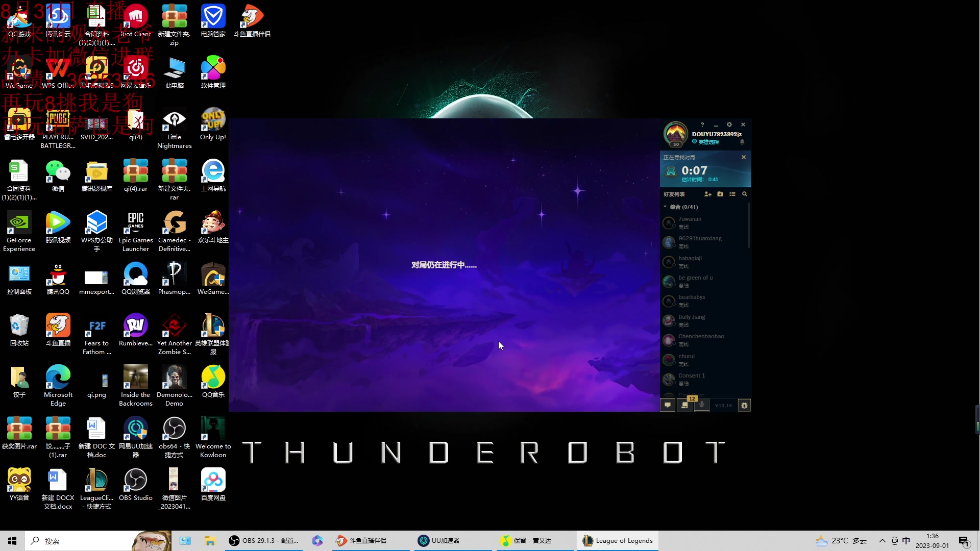Open File Explorer from the taskbar

[209, 541]
